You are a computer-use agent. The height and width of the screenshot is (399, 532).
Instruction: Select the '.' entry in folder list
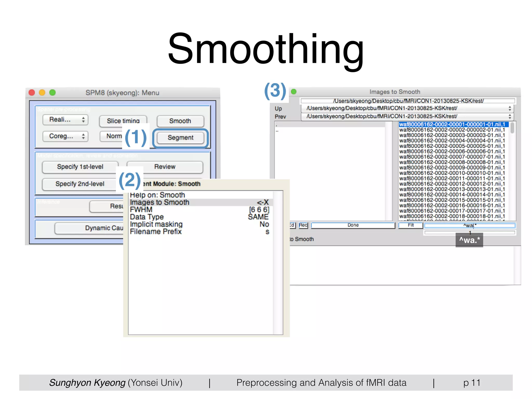(x=330, y=125)
